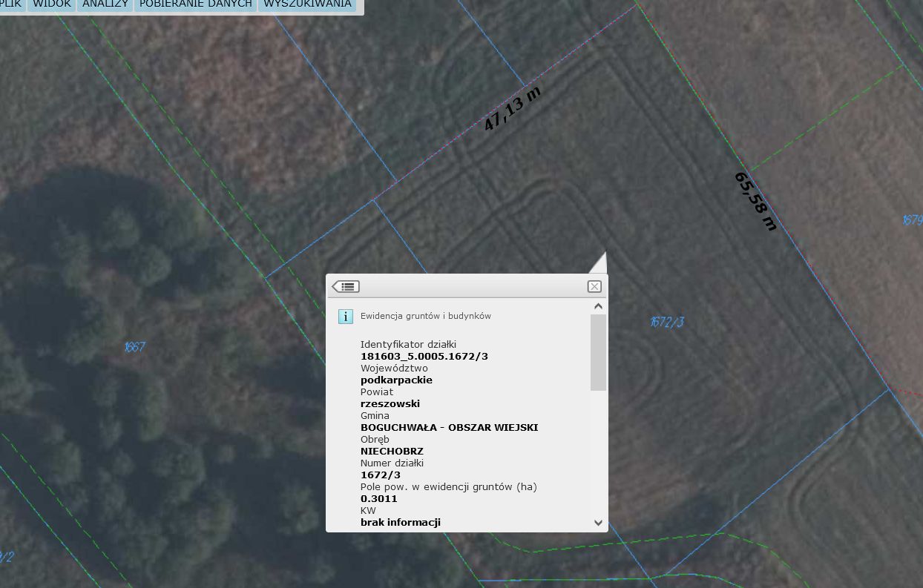Image resolution: width=923 pixels, height=588 pixels.
Task: Click the popup vertical scrollbar thumb
Action: point(598,352)
